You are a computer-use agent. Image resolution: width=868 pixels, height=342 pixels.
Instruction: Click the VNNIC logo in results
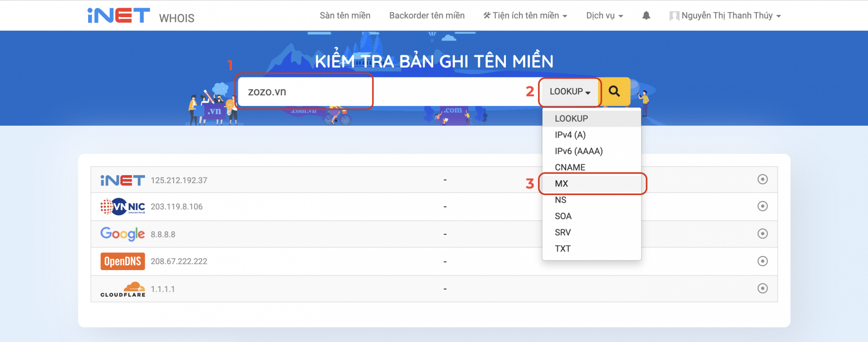coord(123,207)
